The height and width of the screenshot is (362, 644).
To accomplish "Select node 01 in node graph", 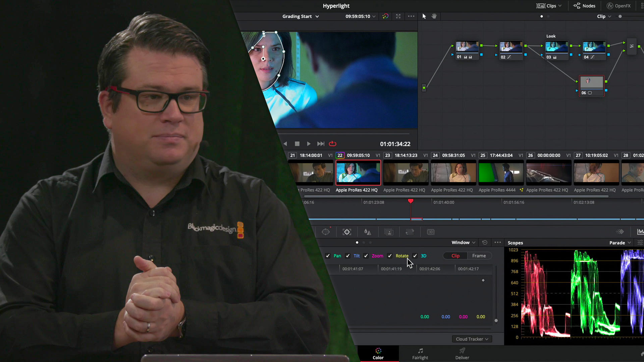I will coord(467,50).
